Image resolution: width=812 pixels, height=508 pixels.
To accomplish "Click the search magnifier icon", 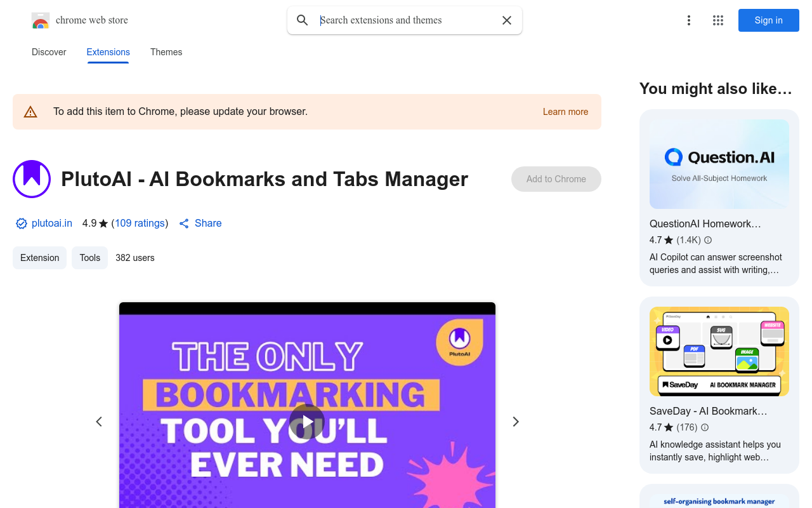I will 303,20.
